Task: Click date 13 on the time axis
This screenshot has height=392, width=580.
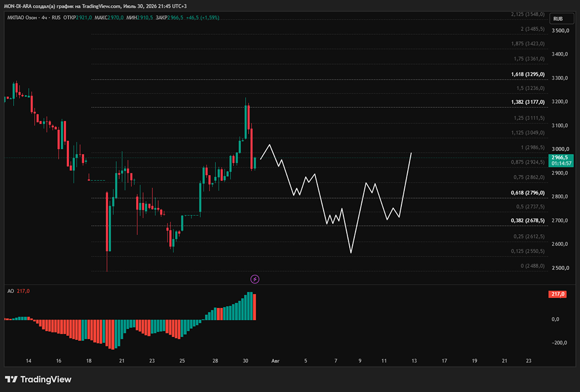Action: [414, 361]
